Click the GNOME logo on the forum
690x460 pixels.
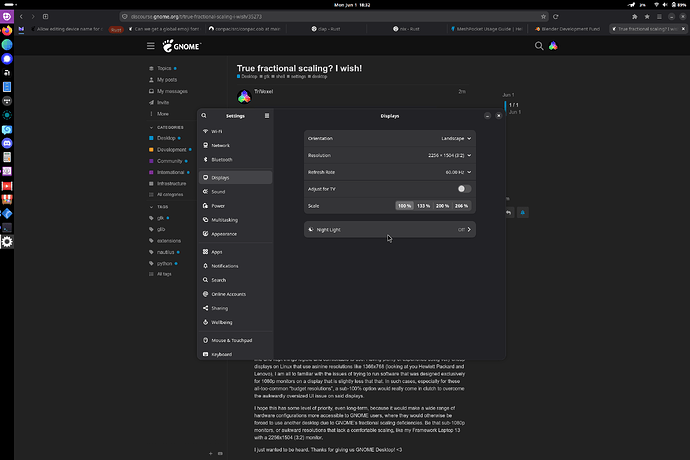[x=182, y=46]
